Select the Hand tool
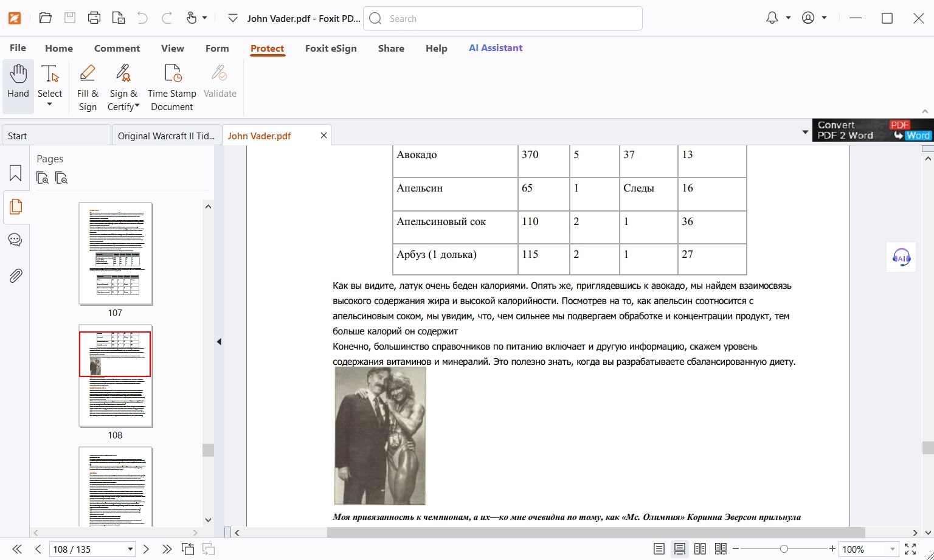934x560 pixels. tap(18, 81)
